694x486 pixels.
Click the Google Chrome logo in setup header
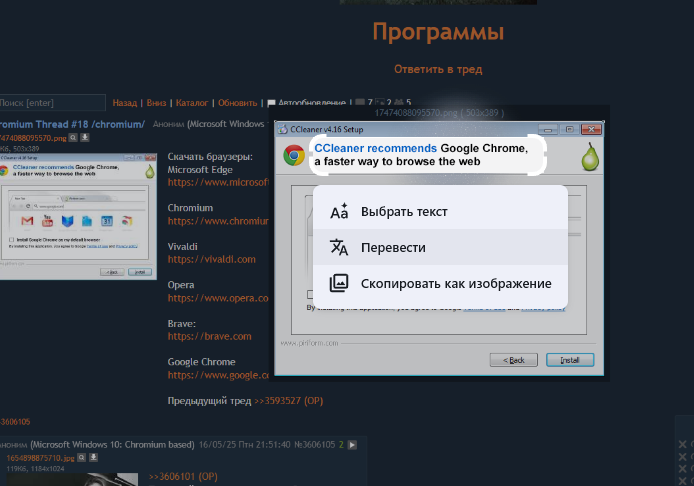(294, 155)
